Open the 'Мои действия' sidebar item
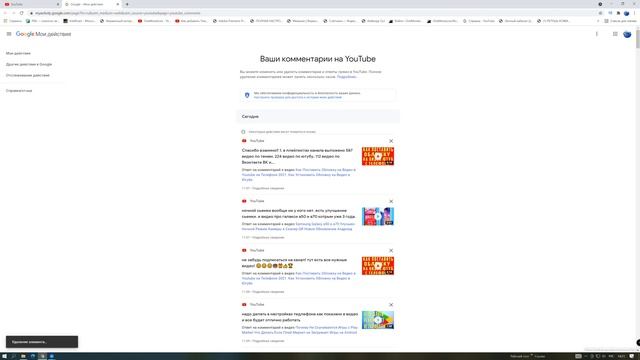Viewport: 640px width, 360px height. [x=18, y=53]
